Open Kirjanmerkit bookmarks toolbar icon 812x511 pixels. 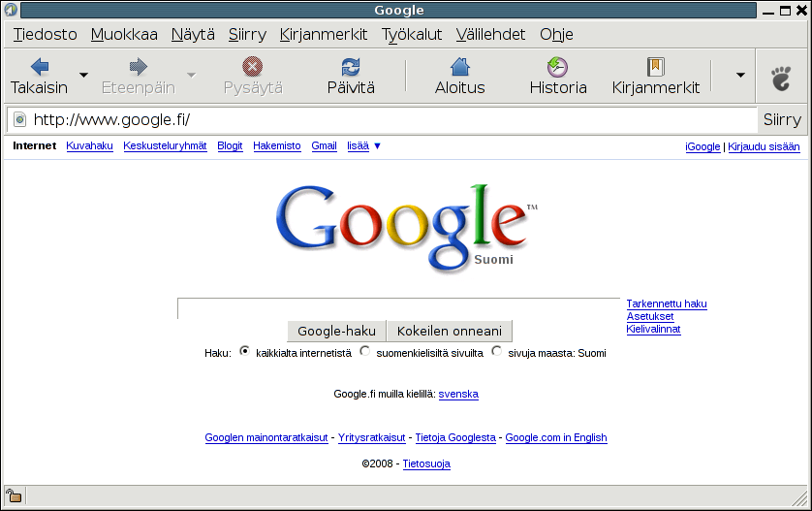(x=655, y=67)
